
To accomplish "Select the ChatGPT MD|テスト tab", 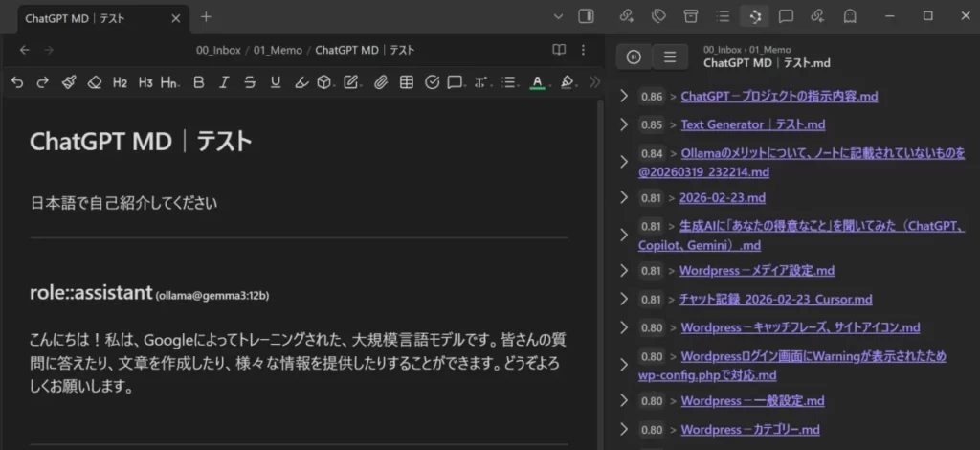I will click(102, 18).
